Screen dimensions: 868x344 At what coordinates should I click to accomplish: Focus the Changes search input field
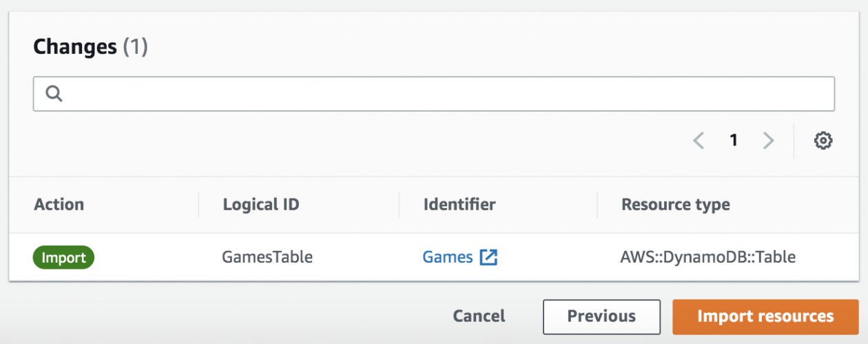coord(434,94)
